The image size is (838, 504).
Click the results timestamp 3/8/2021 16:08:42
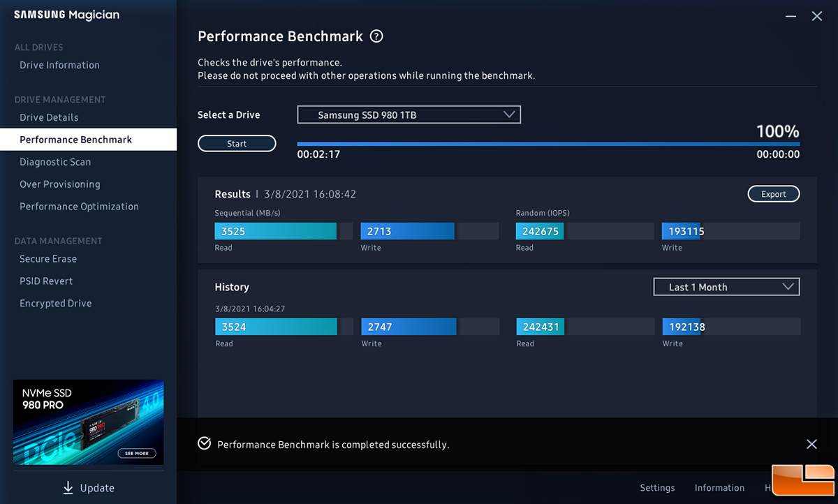pyautogui.click(x=310, y=194)
